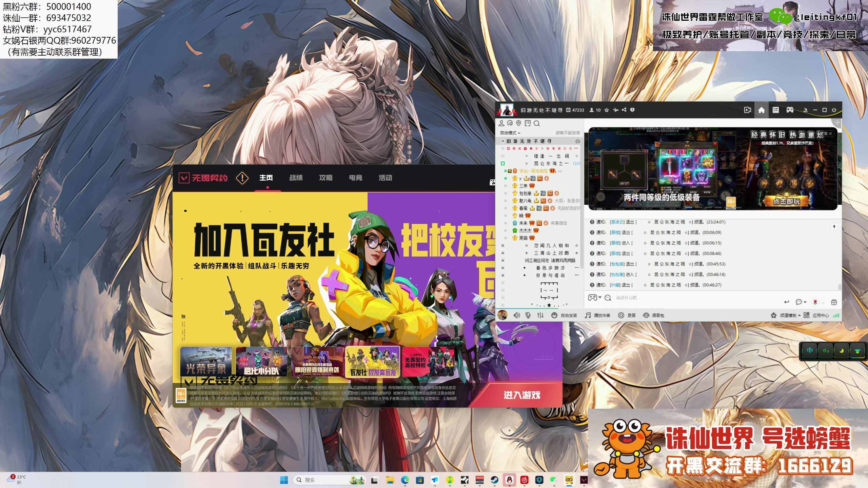Screen dimensions: 868x488
Task: Toggle 播放伴奏 accompaniment playback
Action: pyautogui.click(x=597, y=316)
